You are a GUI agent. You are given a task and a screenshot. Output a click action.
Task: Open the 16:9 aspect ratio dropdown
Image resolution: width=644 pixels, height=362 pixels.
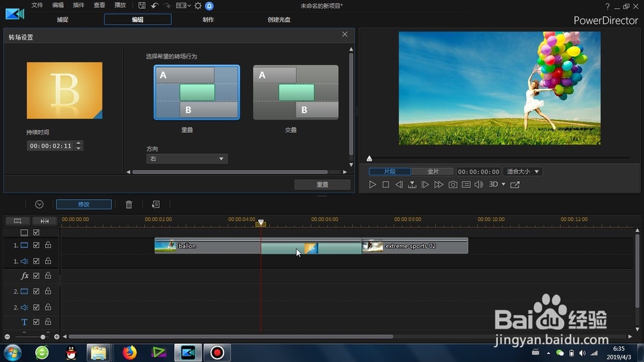click(x=183, y=6)
